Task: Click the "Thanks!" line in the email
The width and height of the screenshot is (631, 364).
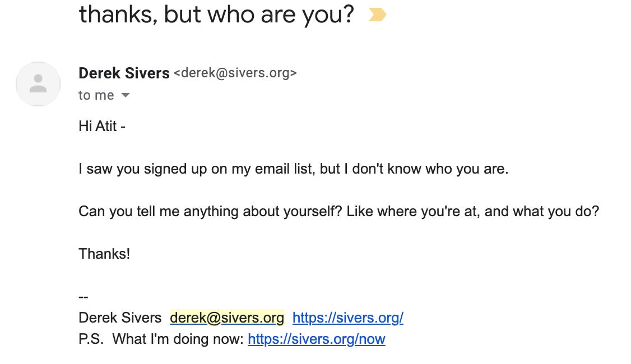Action: 104,254
